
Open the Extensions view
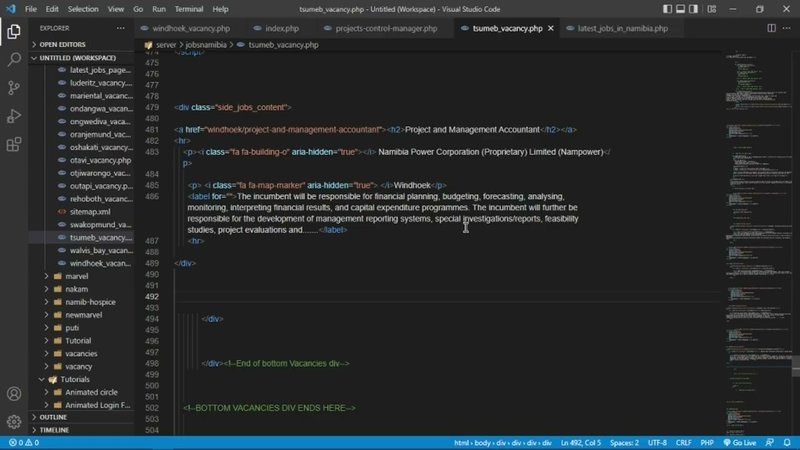point(14,144)
